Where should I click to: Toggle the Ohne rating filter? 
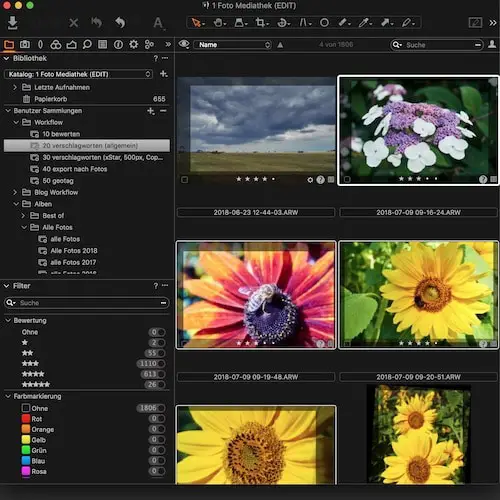pos(157,332)
